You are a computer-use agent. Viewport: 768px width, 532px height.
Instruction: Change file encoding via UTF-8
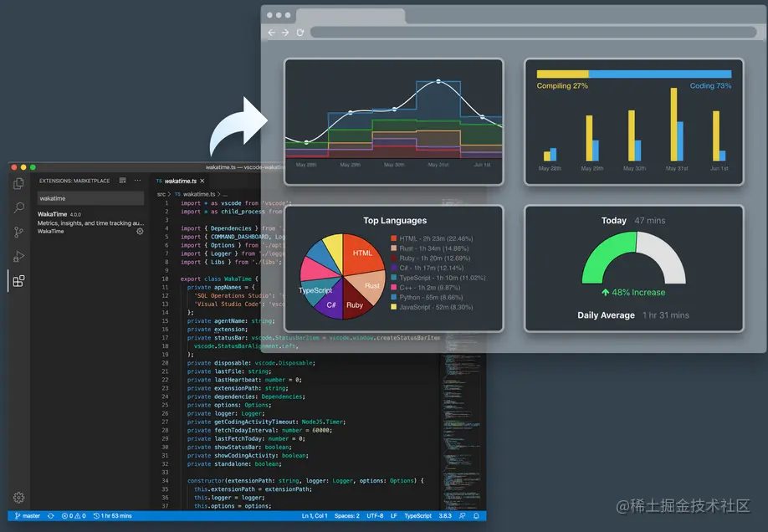(375, 516)
